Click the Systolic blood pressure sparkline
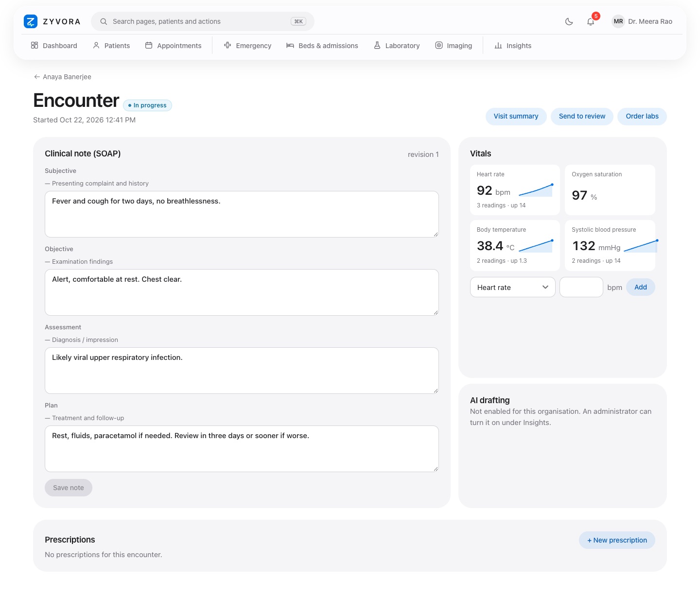700x595 pixels. point(641,245)
